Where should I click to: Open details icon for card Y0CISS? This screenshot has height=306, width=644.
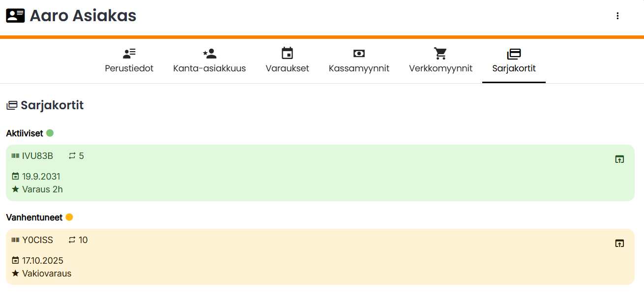click(619, 243)
